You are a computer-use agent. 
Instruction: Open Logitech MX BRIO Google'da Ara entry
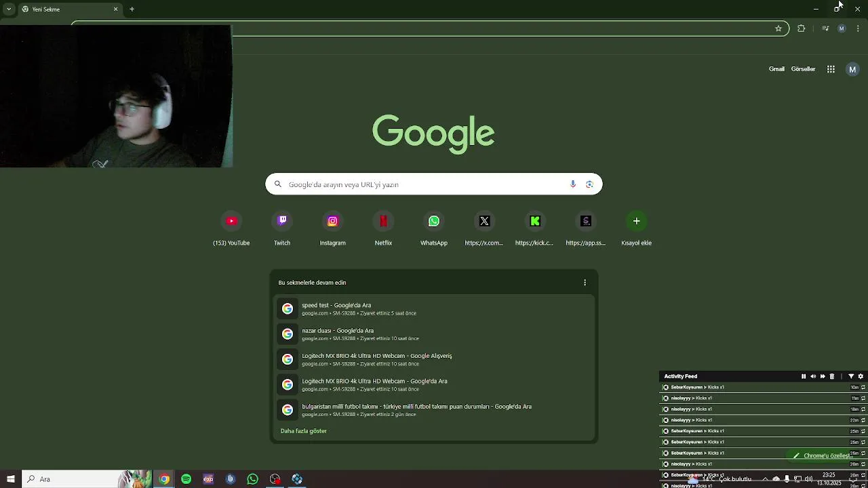(x=434, y=385)
